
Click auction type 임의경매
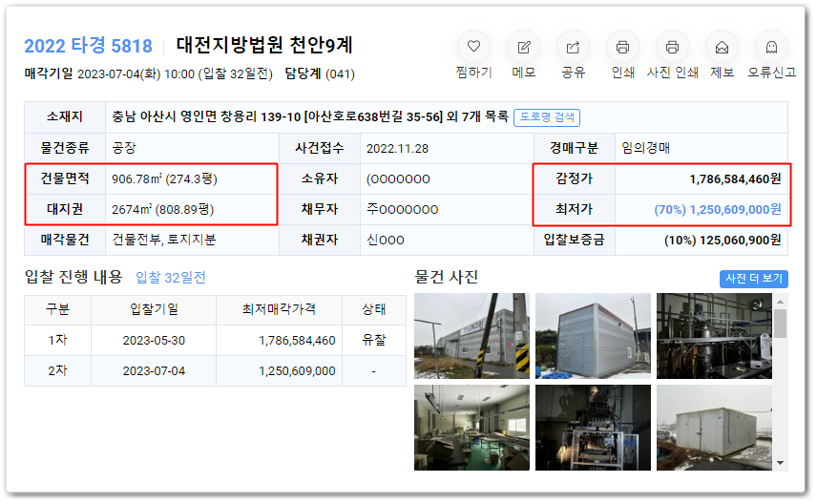pos(645,149)
